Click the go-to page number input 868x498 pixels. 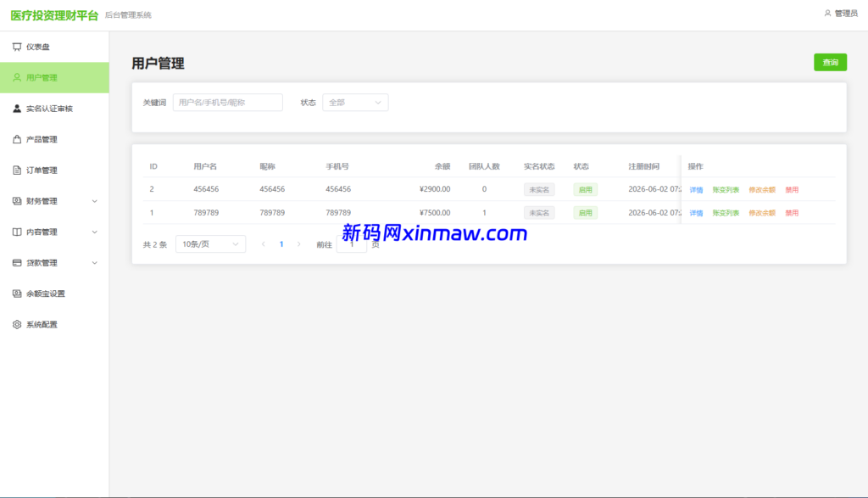352,244
